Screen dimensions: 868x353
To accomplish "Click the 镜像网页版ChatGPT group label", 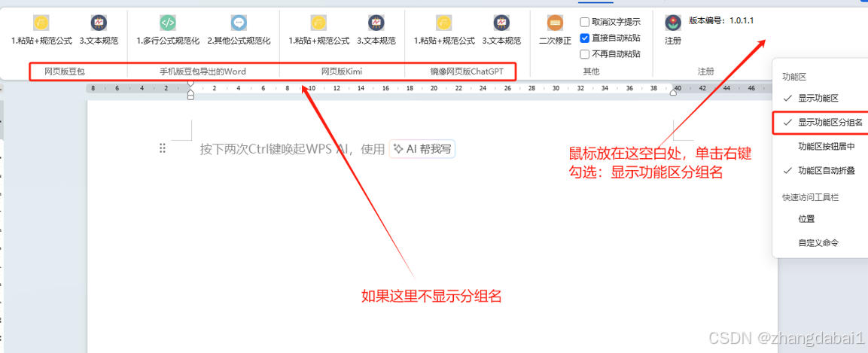I will coord(467,72).
